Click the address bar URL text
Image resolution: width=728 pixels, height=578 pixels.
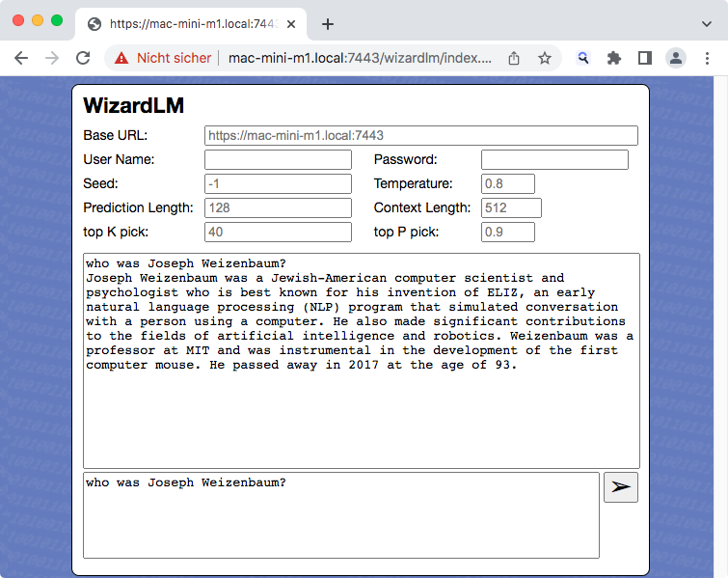coord(360,58)
